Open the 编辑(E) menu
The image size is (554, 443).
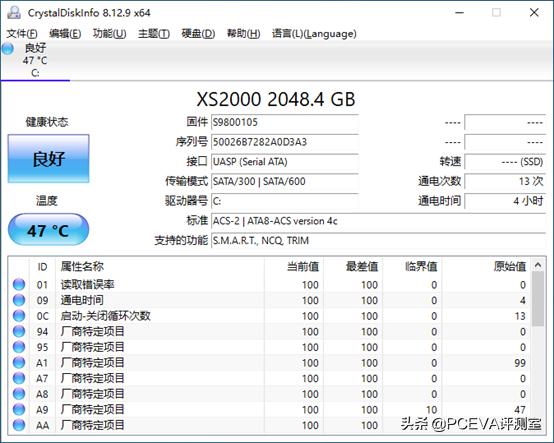65,34
